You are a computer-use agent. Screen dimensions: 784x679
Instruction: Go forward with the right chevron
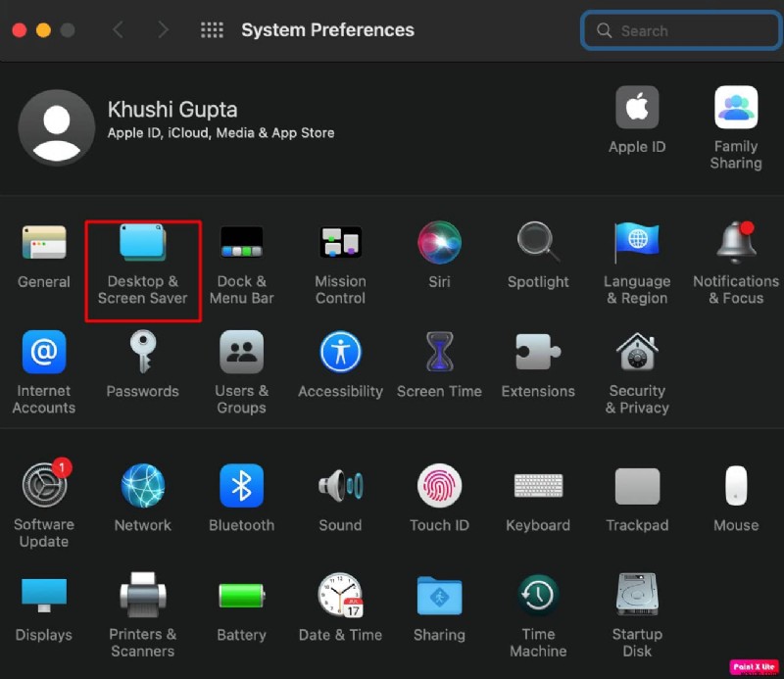pyautogui.click(x=163, y=30)
